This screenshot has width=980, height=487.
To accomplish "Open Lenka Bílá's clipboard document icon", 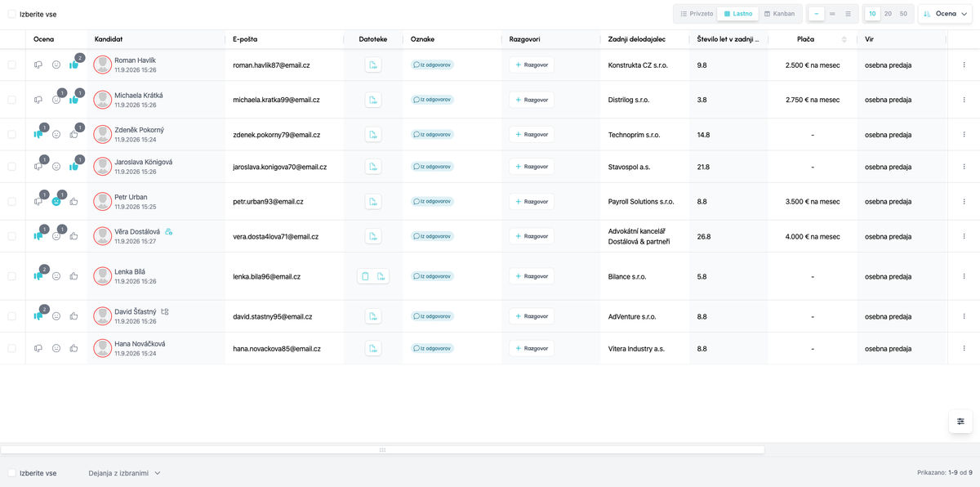I will (x=365, y=276).
